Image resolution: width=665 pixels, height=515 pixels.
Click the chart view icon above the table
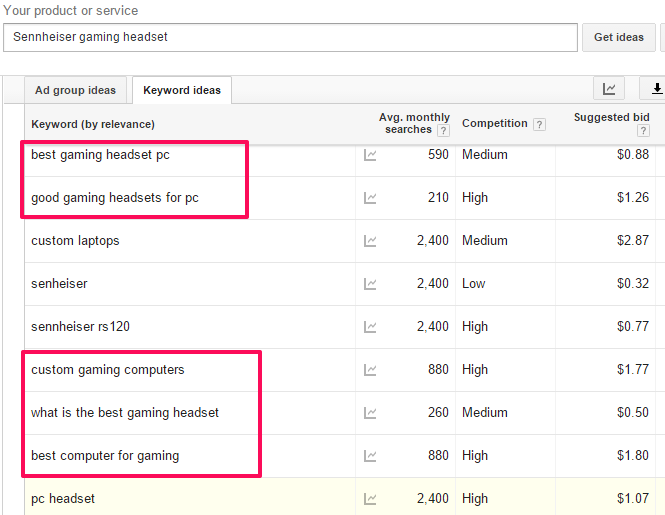pyautogui.click(x=609, y=88)
